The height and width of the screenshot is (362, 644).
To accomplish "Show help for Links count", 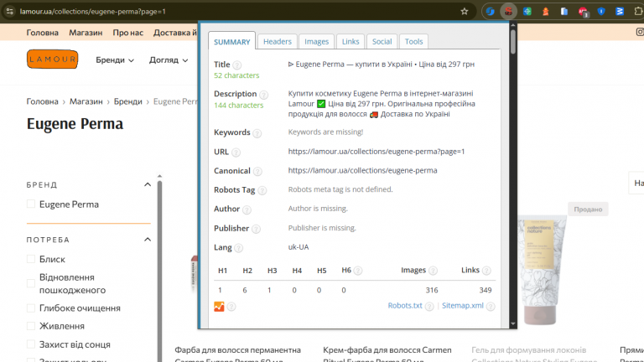I will tap(486, 271).
